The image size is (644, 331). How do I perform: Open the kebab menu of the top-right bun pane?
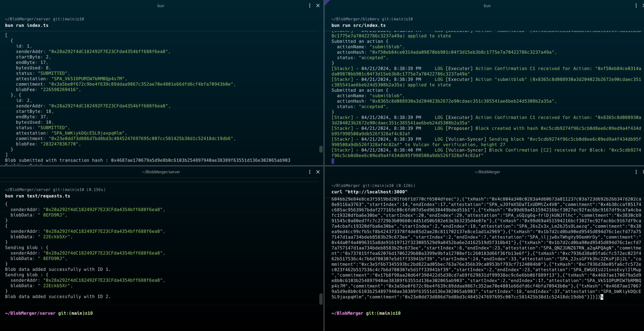click(636, 6)
